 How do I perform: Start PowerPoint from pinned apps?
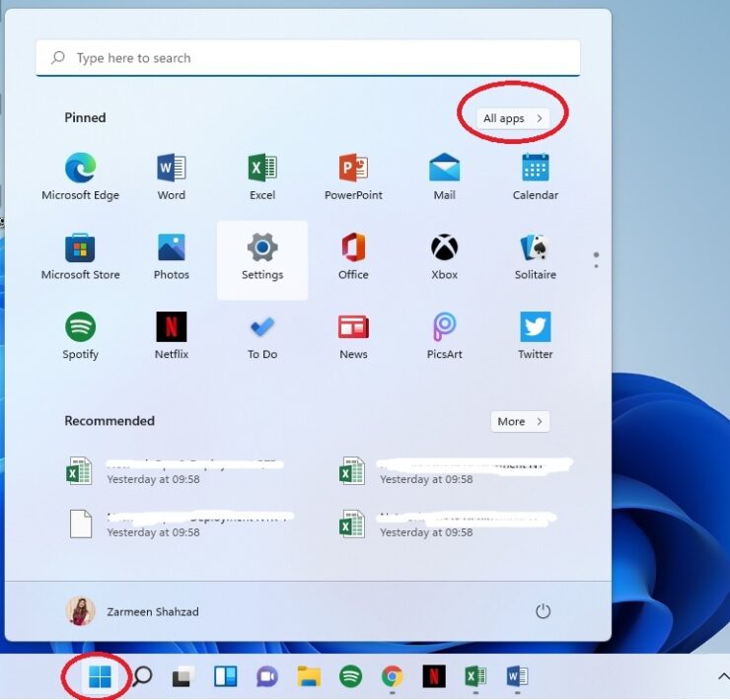pos(353,176)
